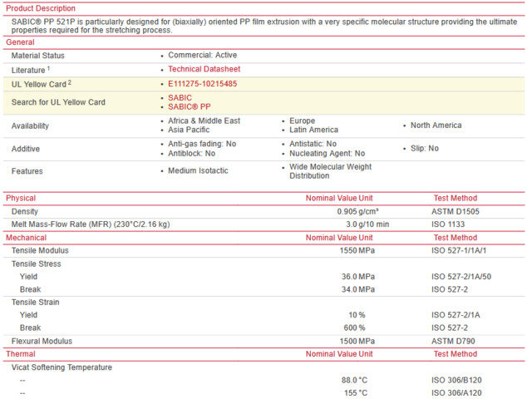Select the Flexural Modulus label
This screenshot has height=399, width=532.
coord(42,342)
